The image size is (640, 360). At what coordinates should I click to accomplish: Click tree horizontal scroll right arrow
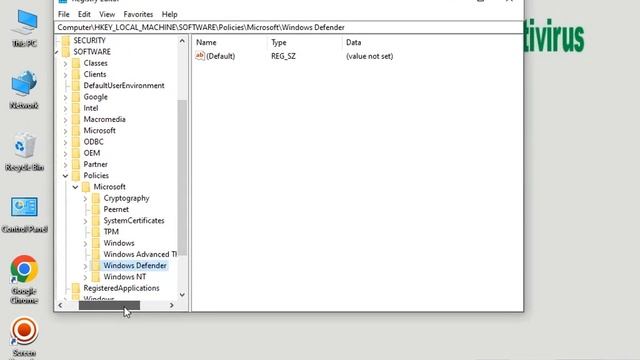pos(172,305)
